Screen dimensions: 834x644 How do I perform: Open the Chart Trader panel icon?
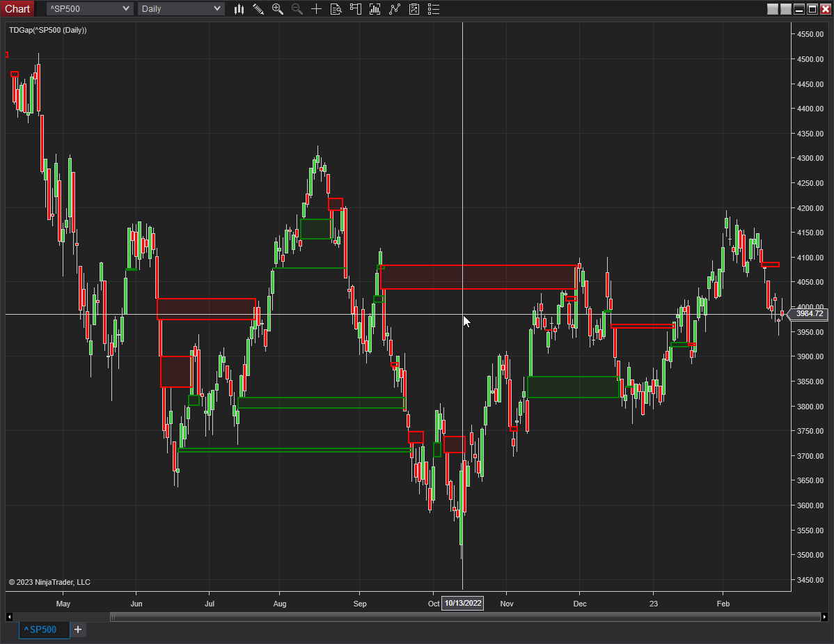coord(355,9)
